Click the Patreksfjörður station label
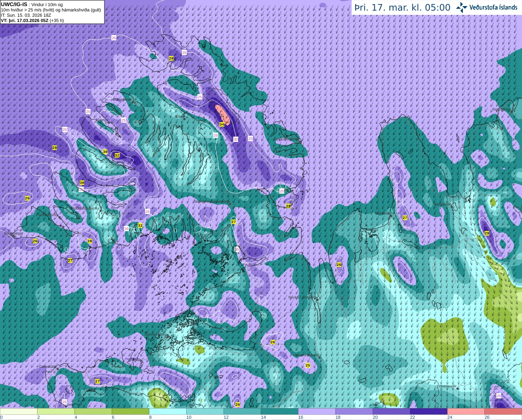522x420 pixels. tap(47, 214)
